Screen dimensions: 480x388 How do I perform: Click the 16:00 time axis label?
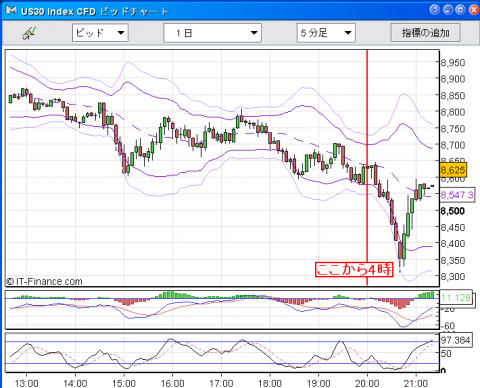(172, 383)
